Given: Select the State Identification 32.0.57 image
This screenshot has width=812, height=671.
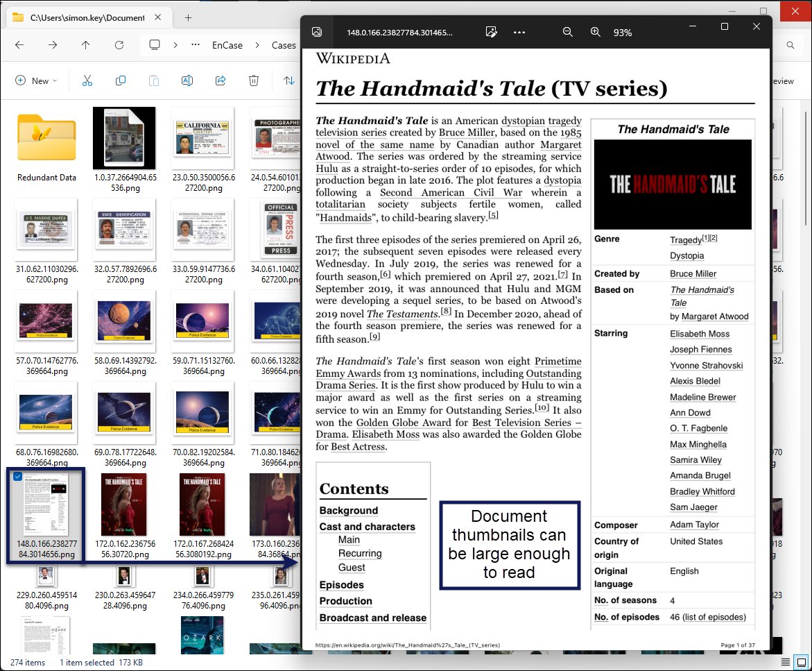Looking at the screenshot, I should (x=125, y=230).
